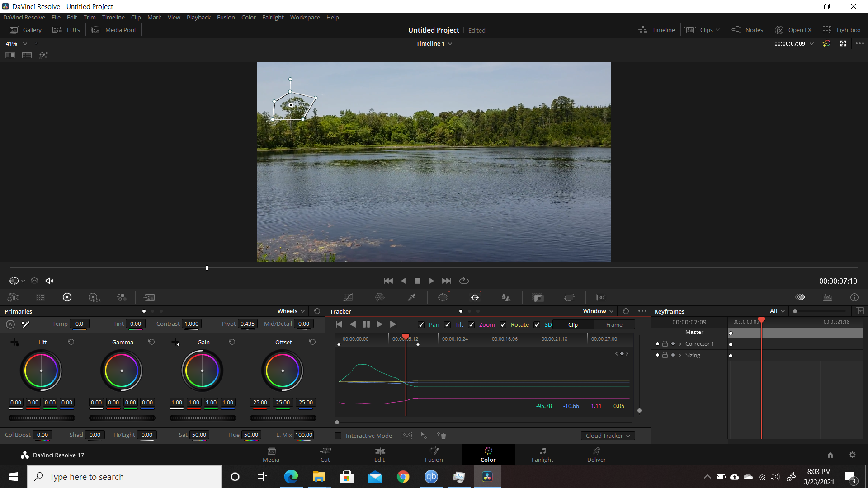Uncheck the Pan tracking checkbox
Viewport: 868px width, 488px height.
point(421,324)
